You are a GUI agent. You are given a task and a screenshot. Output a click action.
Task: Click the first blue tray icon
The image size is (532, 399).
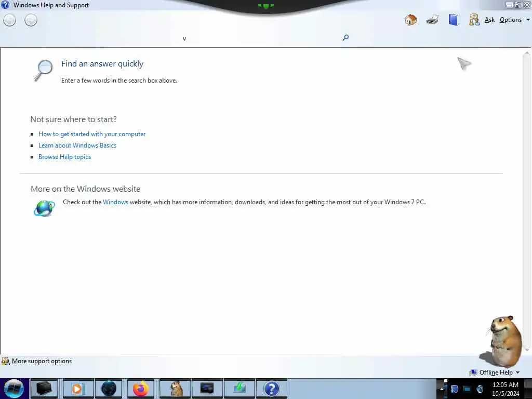(454, 389)
